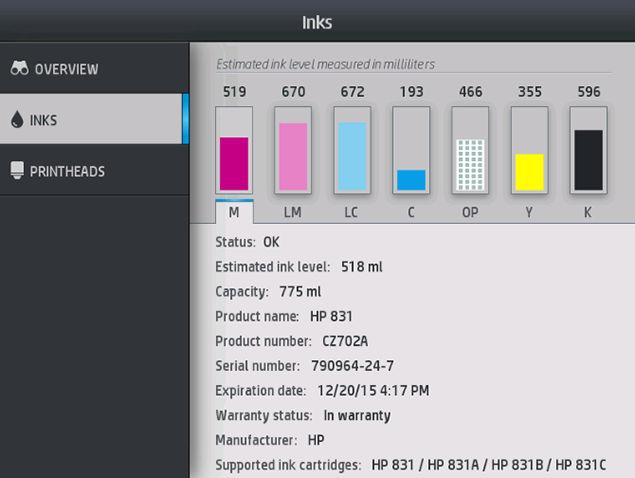Switch to the LC light cyan tab
This screenshot has width=635, height=478.
pyautogui.click(x=352, y=212)
